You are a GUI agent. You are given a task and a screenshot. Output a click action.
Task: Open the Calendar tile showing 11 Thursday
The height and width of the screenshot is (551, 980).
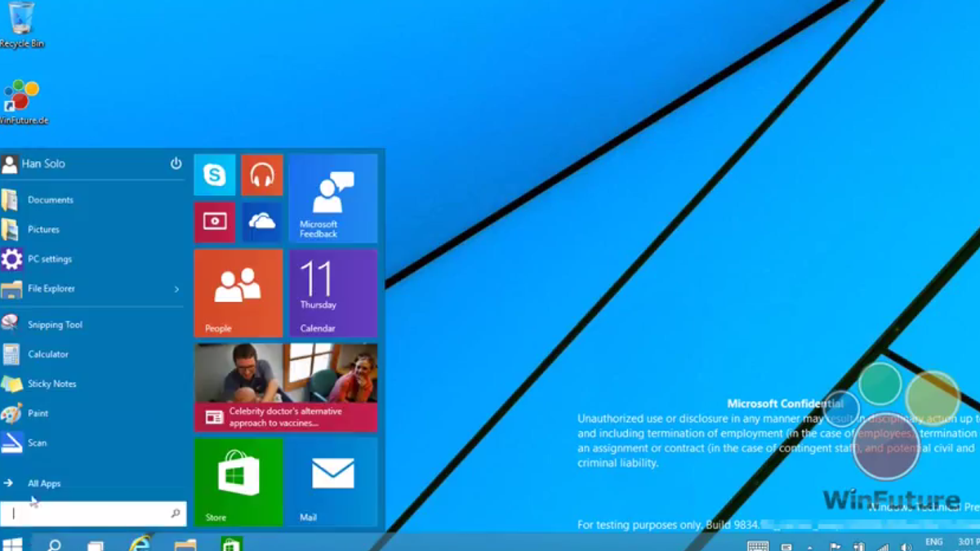tap(333, 293)
